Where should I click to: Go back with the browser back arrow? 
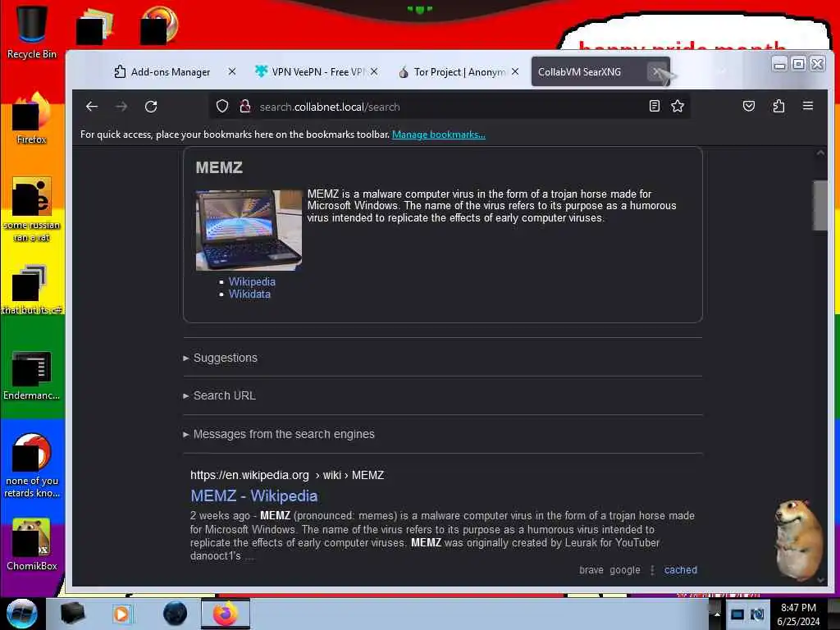(x=92, y=107)
